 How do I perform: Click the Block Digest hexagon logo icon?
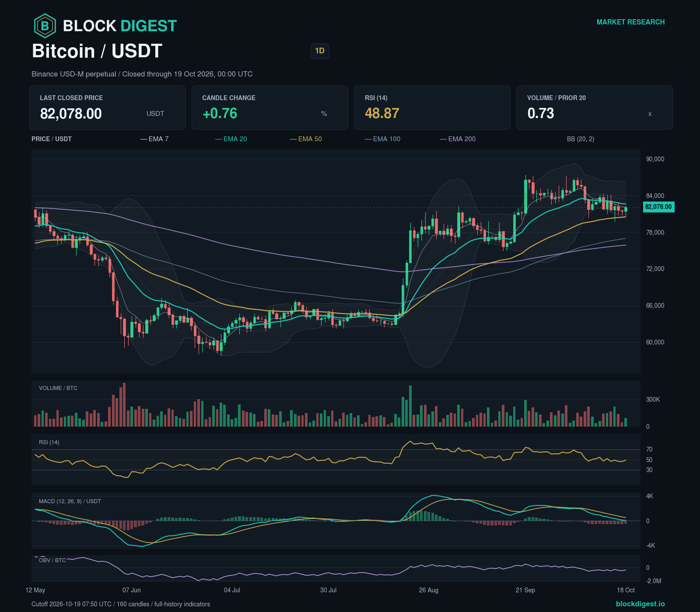(x=45, y=26)
